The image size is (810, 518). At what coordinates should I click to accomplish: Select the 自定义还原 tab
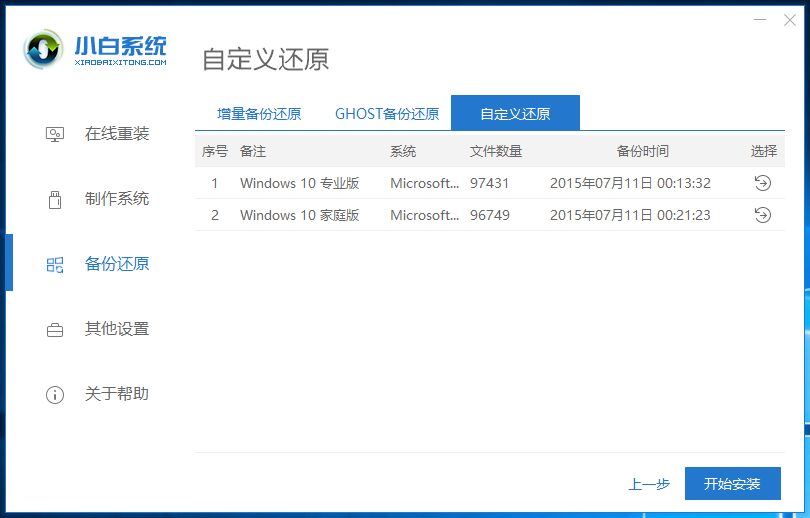coord(515,114)
